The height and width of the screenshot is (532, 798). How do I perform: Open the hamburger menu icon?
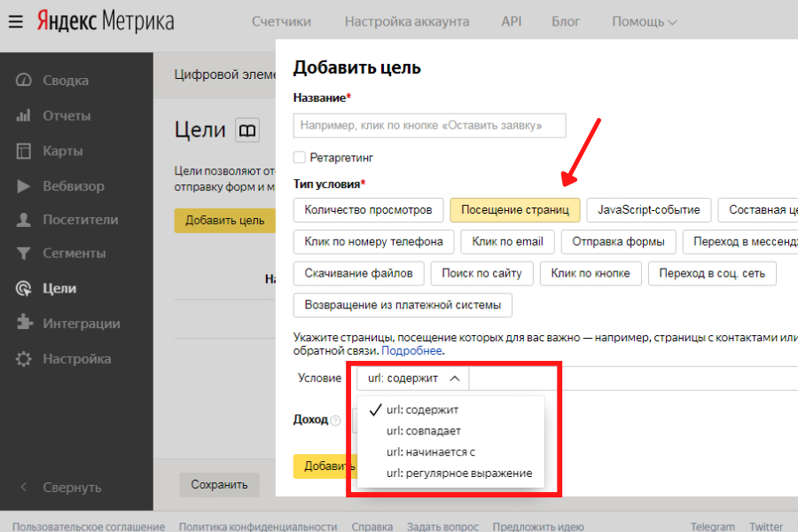tap(16, 21)
